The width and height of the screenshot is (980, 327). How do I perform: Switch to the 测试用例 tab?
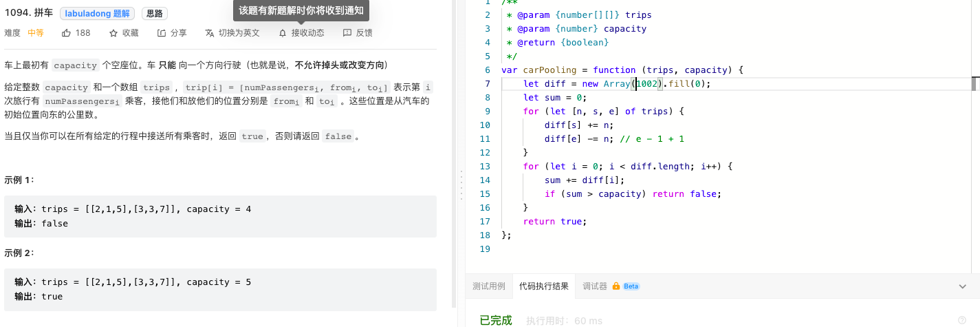click(x=489, y=286)
